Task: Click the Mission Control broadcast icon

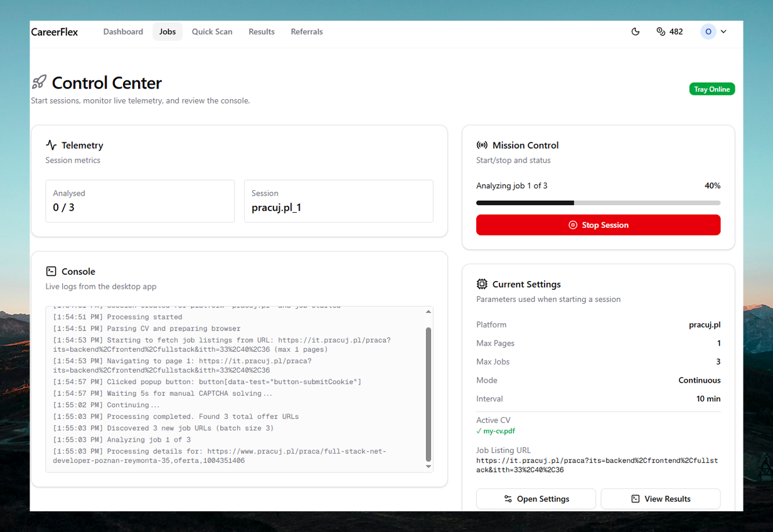Action: click(482, 145)
